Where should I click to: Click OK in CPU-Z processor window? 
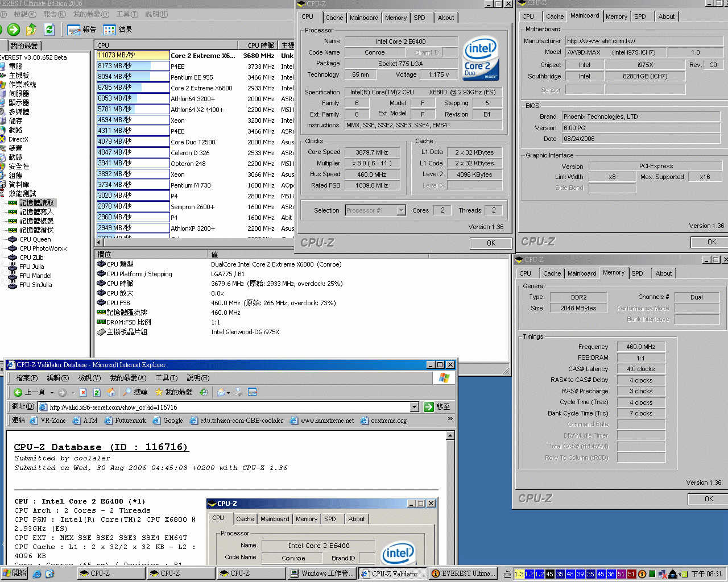click(491, 243)
